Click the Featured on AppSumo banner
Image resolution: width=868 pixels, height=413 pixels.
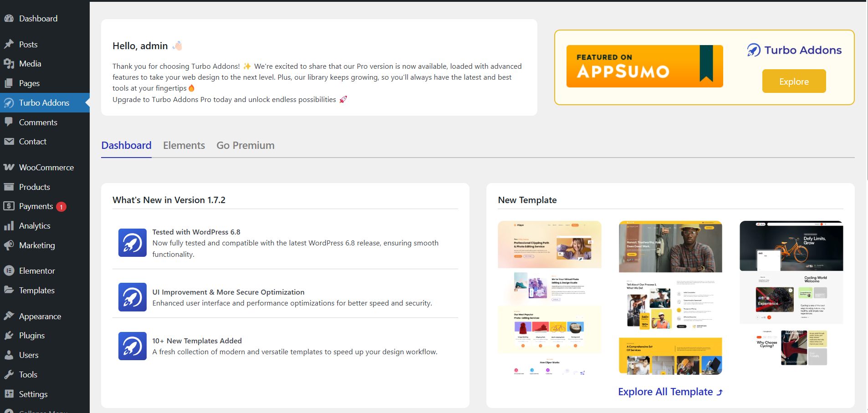click(x=644, y=66)
